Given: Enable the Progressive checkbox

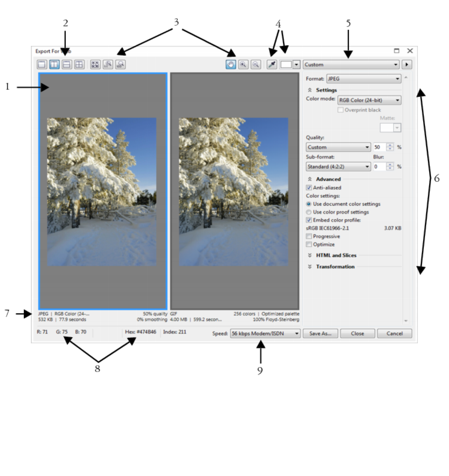Looking at the screenshot, I should click(309, 236).
